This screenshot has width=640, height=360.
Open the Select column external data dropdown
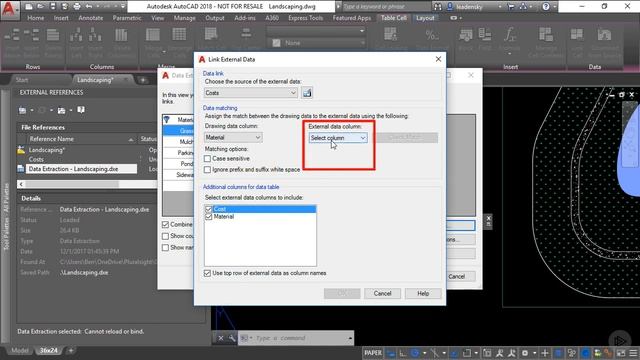[x=338, y=138]
